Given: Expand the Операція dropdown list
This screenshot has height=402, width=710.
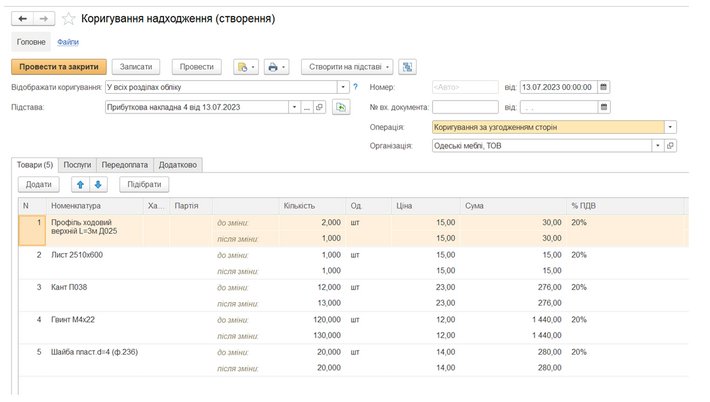Looking at the screenshot, I should coord(670,127).
